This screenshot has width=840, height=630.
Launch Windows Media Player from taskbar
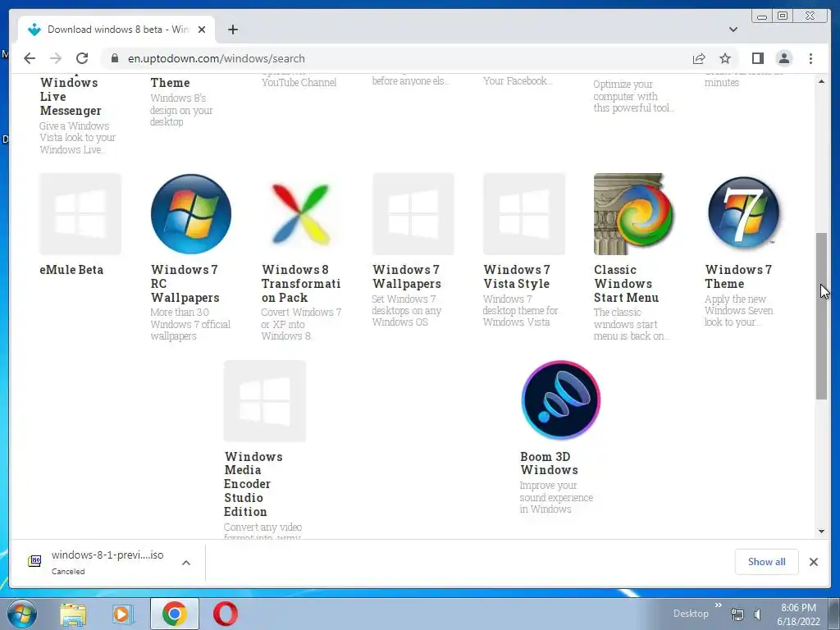(123, 614)
